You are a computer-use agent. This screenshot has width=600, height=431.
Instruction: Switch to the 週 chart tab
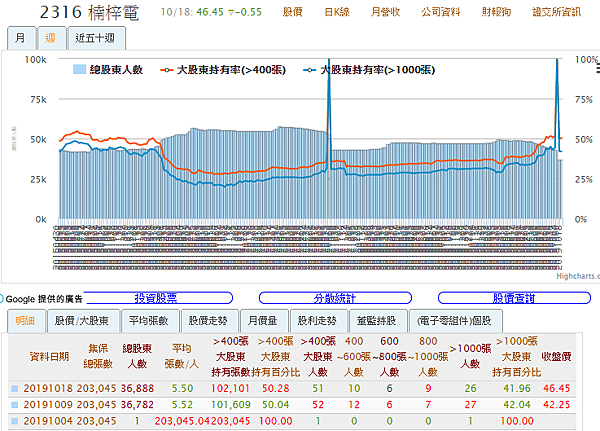tap(51, 38)
